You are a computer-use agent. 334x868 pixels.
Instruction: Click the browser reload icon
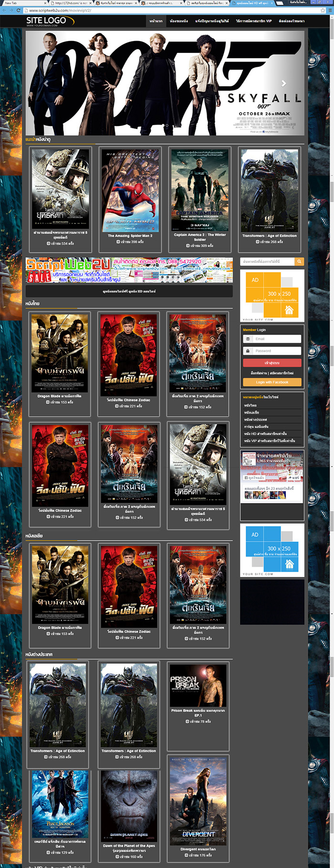(x=19, y=10)
